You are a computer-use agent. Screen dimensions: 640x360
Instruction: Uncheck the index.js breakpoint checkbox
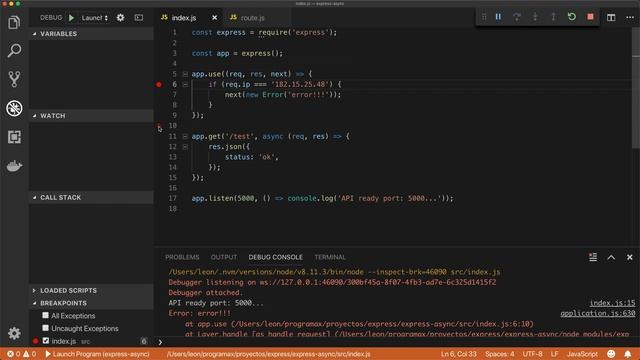point(46,340)
